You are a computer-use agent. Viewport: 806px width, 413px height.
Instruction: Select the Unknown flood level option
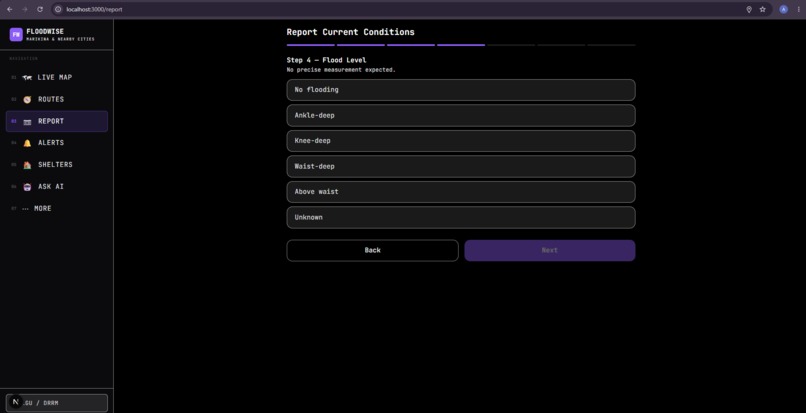(461, 217)
